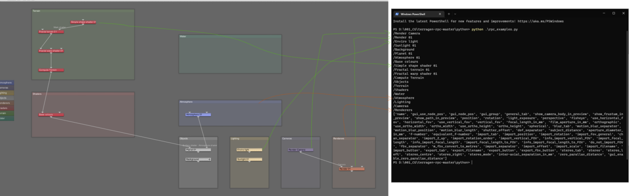Image resolution: width=644 pixels, height=196 pixels.
Task: Select the Render Camera node
Action: tap(301, 149)
